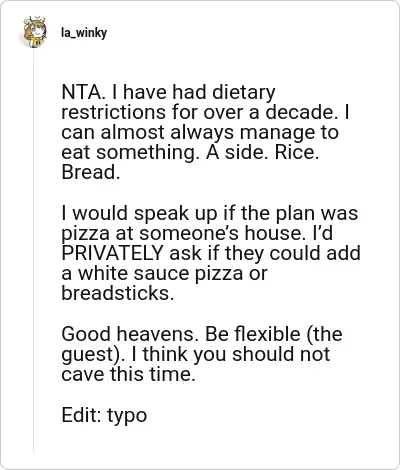Open the la_winky username profile link
This screenshot has height=470, width=400.
(84, 33)
